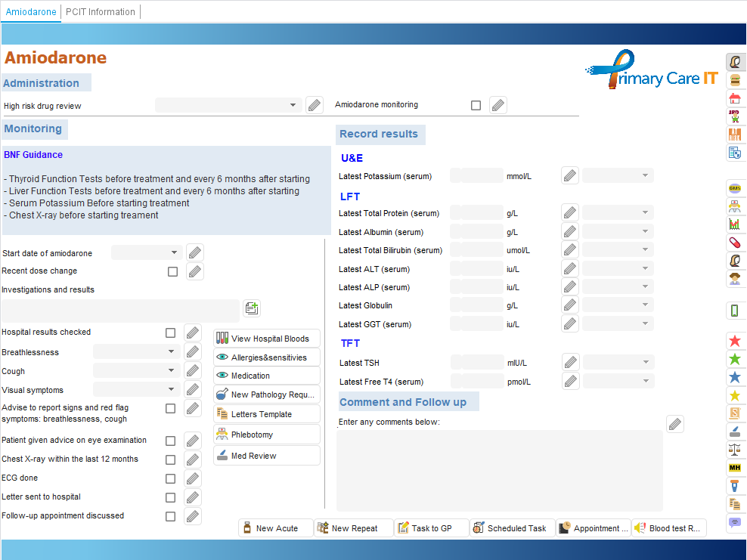Image resolution: width=747 pixels, height=560 pixels.
Task: Click the red star icon in sidebar
Action: pyautogui.click(x=734, y=341)
